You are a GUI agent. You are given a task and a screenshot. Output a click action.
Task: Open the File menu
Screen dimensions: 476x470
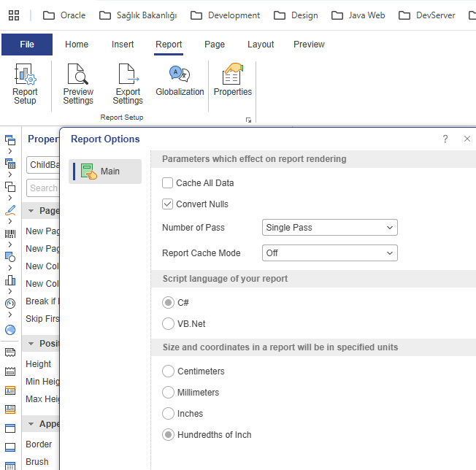(27, 45)
